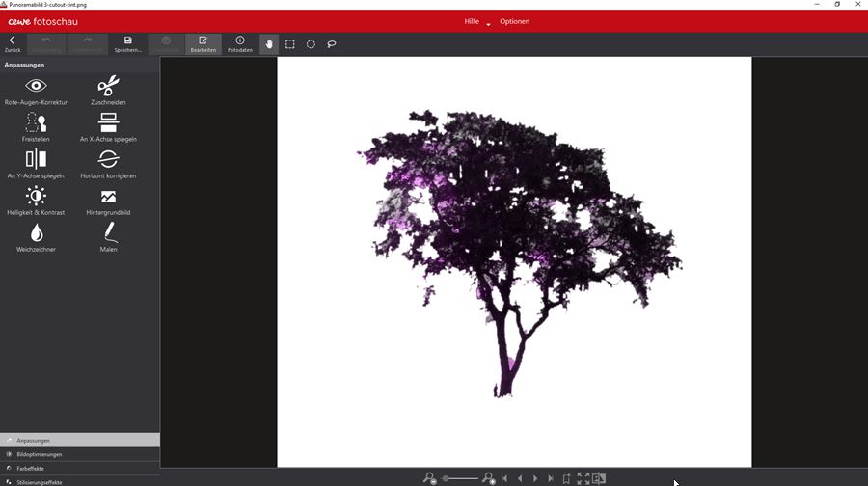
Task: Open the Rote-Augen-Korrektur tool
Action: pos(36,87)
